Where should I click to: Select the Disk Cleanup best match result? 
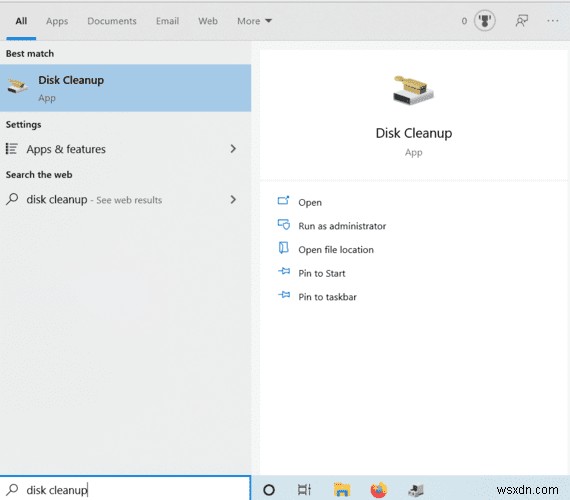(125, 88)
